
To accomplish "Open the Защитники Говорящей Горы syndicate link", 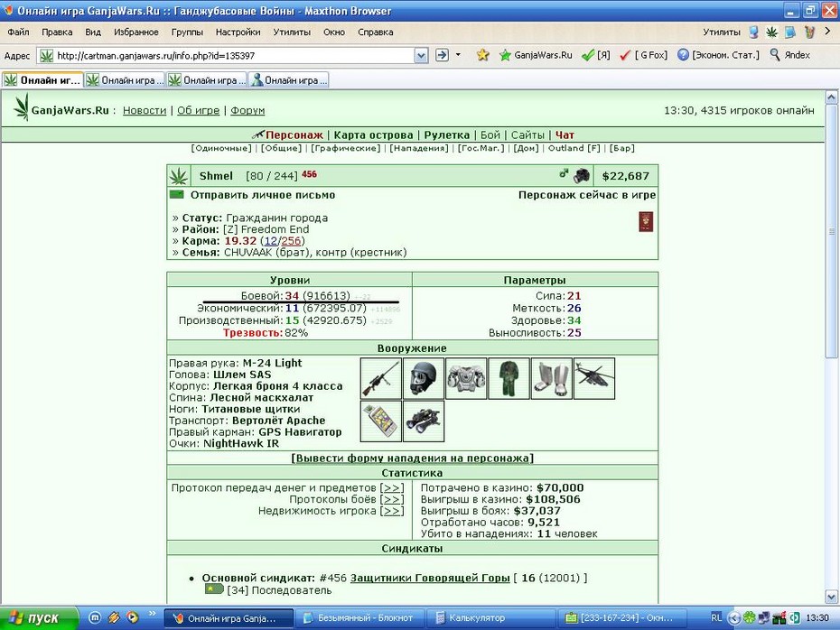I will pyautogui.click(x=430, y=578).
